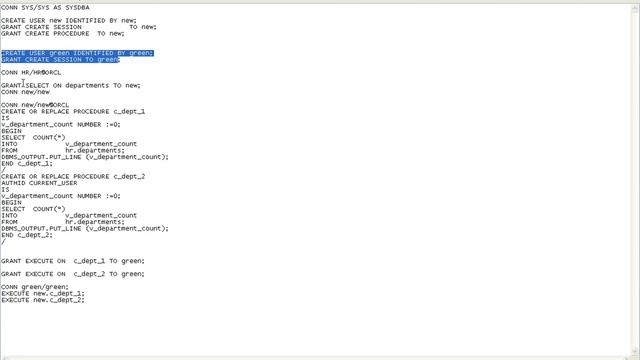Screen dimensions: 640x360
Task: Click the GRANT CREATE PROCEDURE TO new line
Action: [62, 33]
